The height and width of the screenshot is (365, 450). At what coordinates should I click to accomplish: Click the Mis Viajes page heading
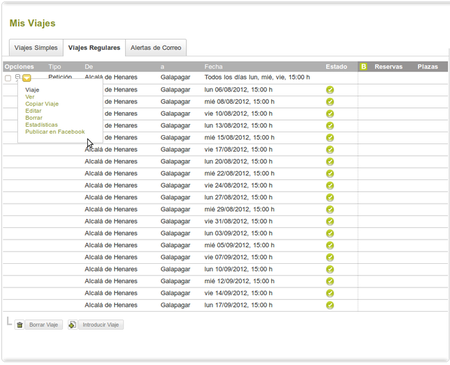point(32,23)
